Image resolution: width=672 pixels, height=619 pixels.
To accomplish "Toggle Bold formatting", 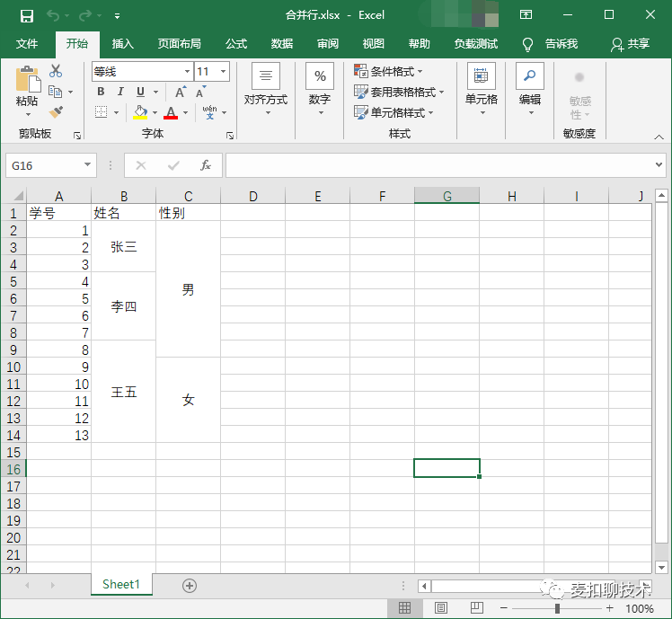I will click(101, 92).
